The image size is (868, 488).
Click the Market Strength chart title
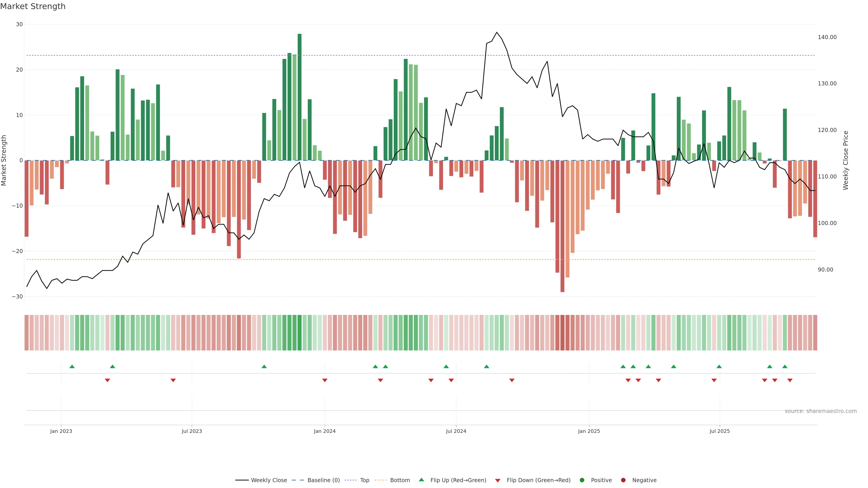(x=33, y=6)
